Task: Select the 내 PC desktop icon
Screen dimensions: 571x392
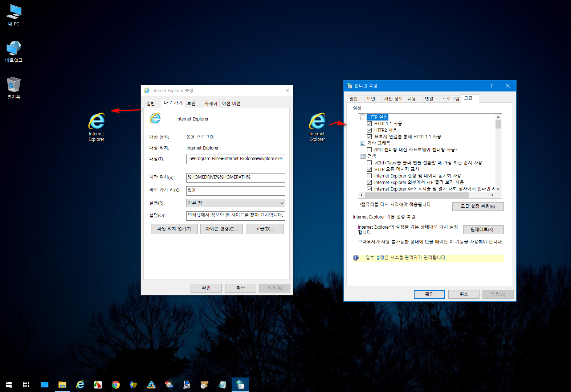Action: tap(14, 15)
